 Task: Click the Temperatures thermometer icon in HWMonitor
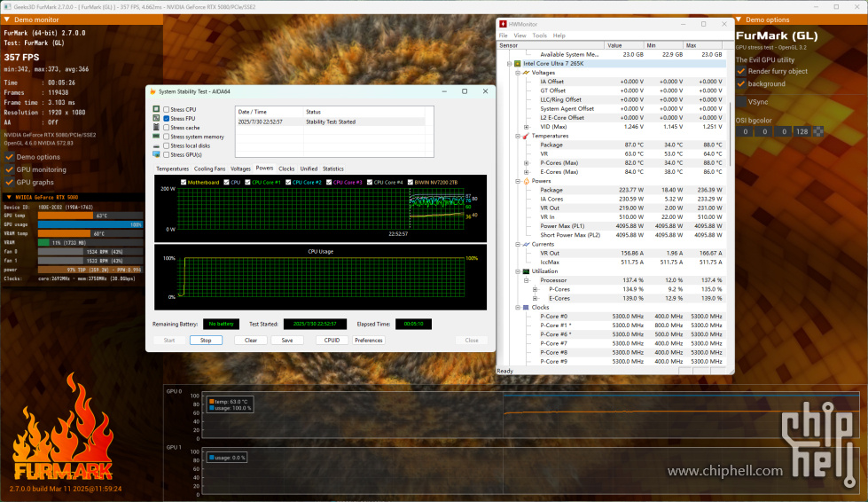(526, 136)
